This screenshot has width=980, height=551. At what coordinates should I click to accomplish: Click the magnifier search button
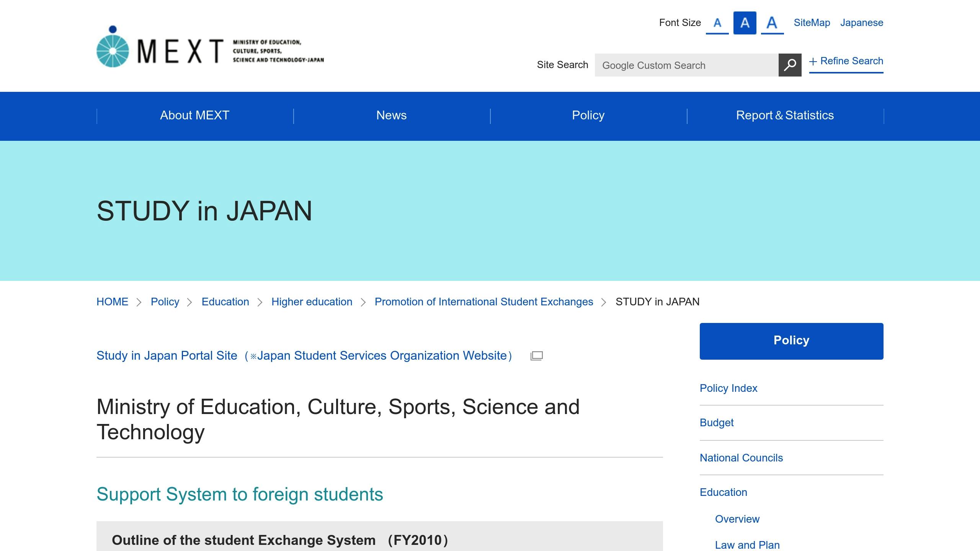[x=790, y=65]
